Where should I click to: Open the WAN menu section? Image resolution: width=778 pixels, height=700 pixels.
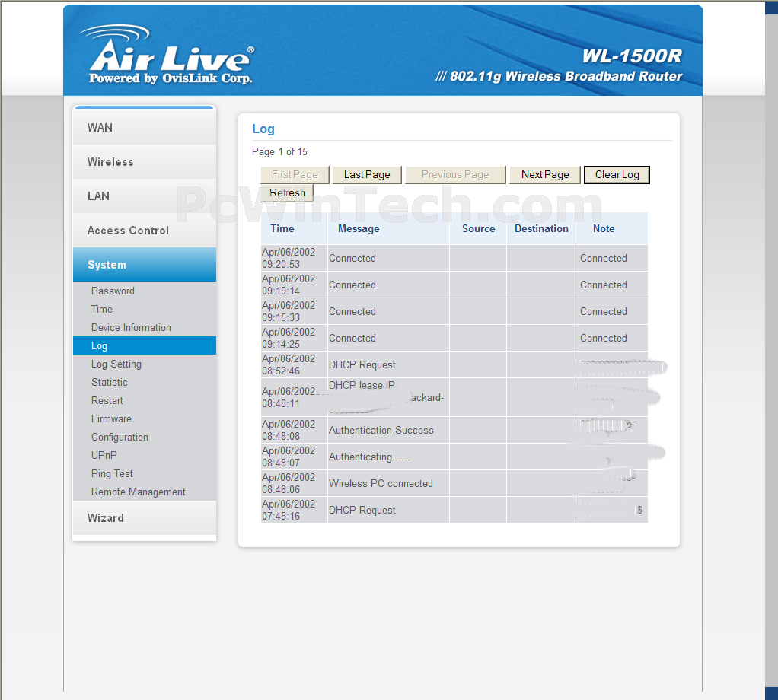pos(100,128)
